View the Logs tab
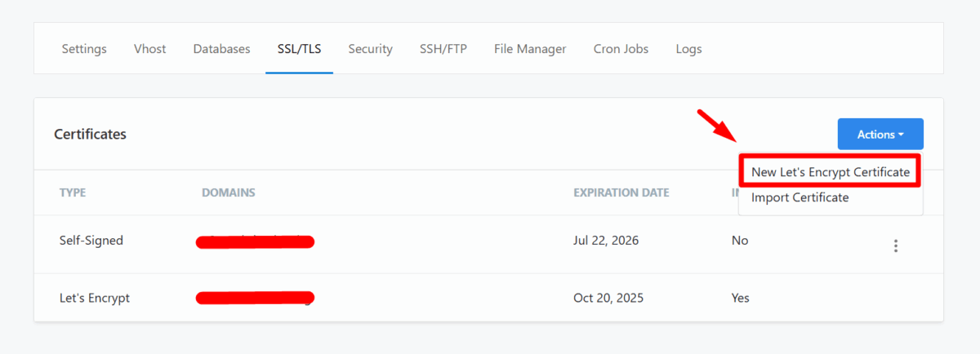980x354 pixels. (x=688, y=49)
